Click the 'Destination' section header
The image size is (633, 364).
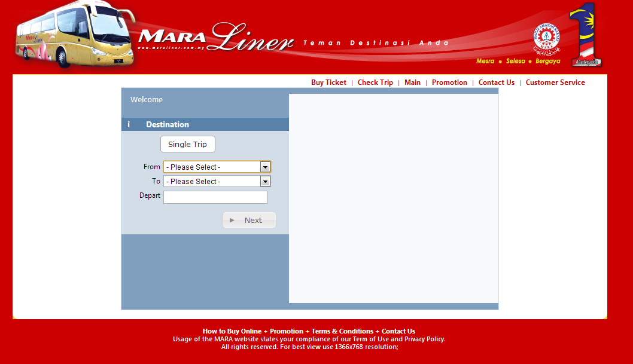tap(205, 124)
